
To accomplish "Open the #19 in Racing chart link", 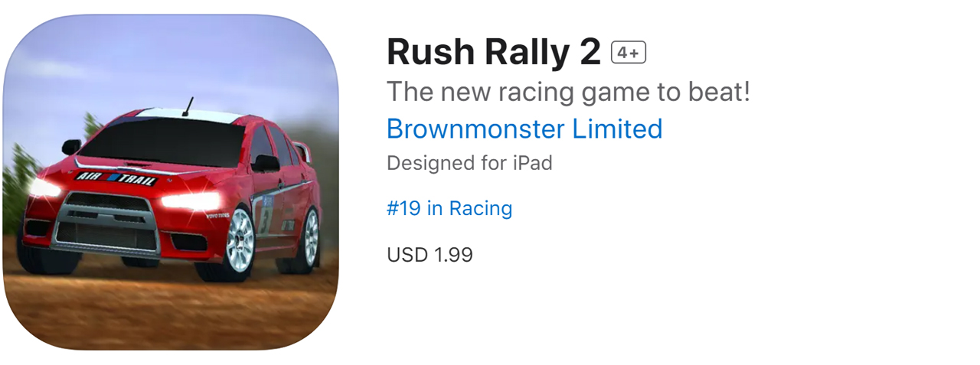I will pyautogui.click(x=449, y=208).
